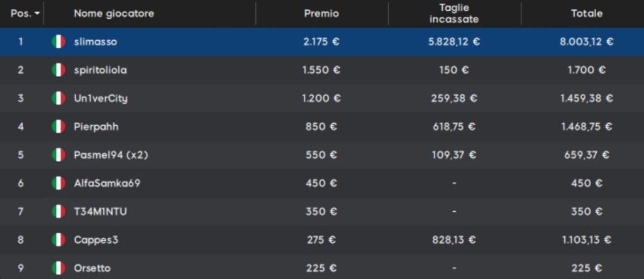Click the flag icon next to Cappes3
The height and width of the screenshot is (279, 644).
click(58, 239)
